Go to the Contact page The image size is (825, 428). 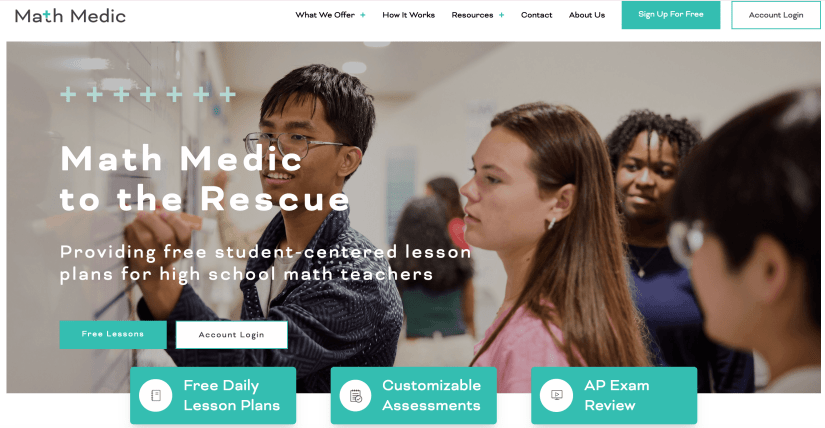point(536,15)
